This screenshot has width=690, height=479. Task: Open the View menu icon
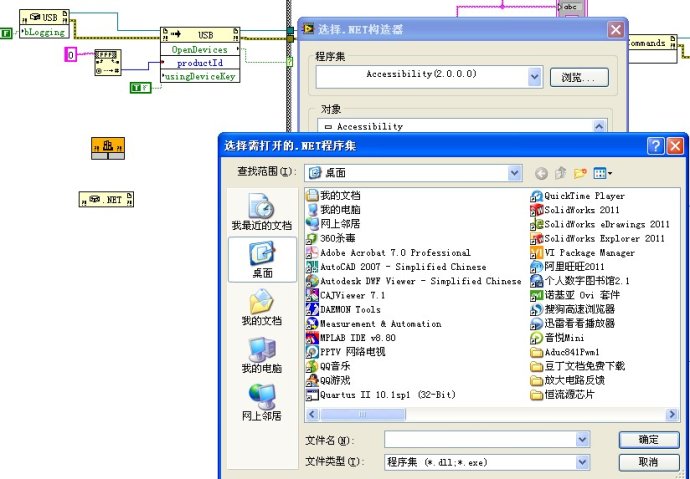pos(602,173)
